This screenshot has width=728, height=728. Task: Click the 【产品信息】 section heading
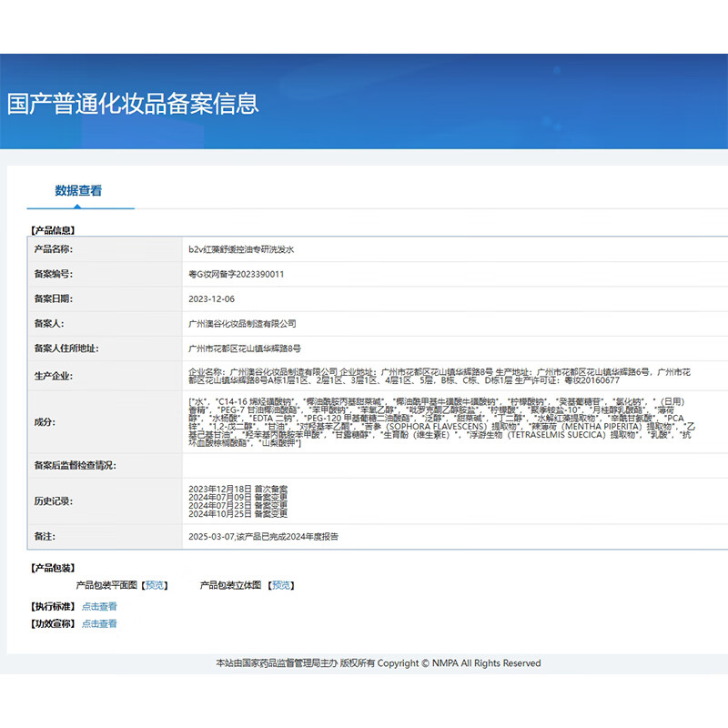tap(53, 230)
